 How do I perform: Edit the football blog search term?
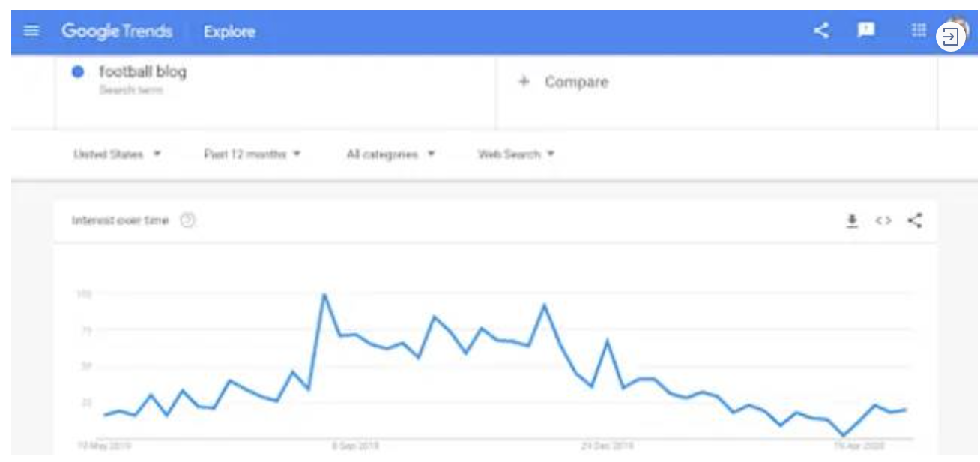[142, 72]
